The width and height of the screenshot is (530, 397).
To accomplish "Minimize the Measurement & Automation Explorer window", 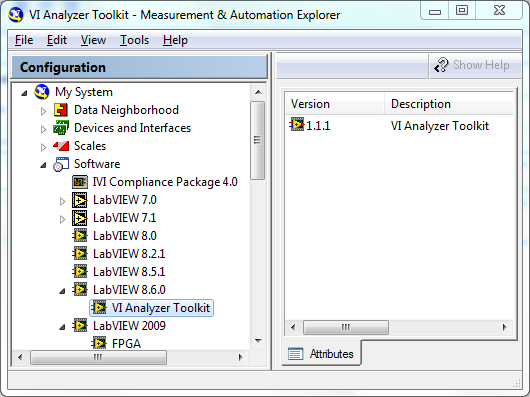I will pyautogui.click(x=435, y=11).
